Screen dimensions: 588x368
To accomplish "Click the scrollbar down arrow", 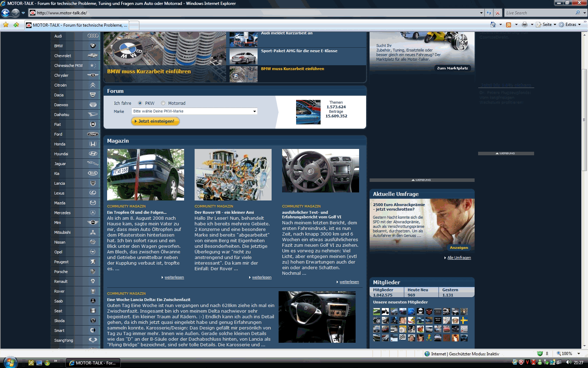I will (x=584, y=346).
